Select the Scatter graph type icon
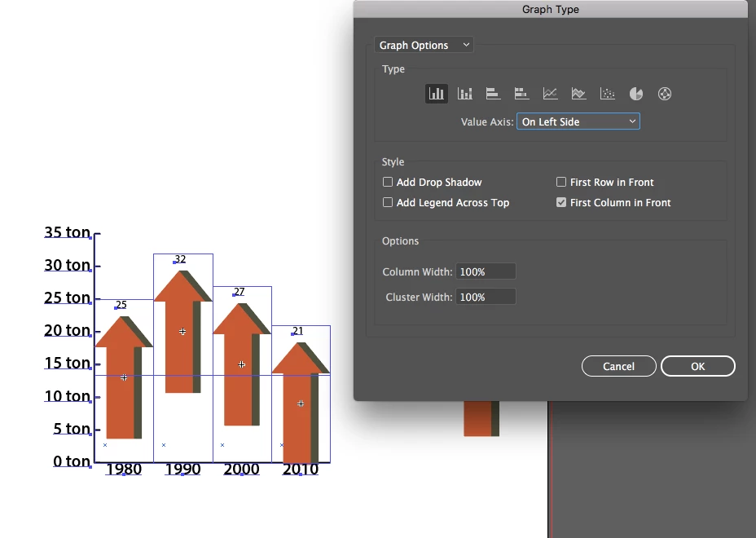Image resolution: width=756 pixels, height=538 pixels. [x=608, y=94]
